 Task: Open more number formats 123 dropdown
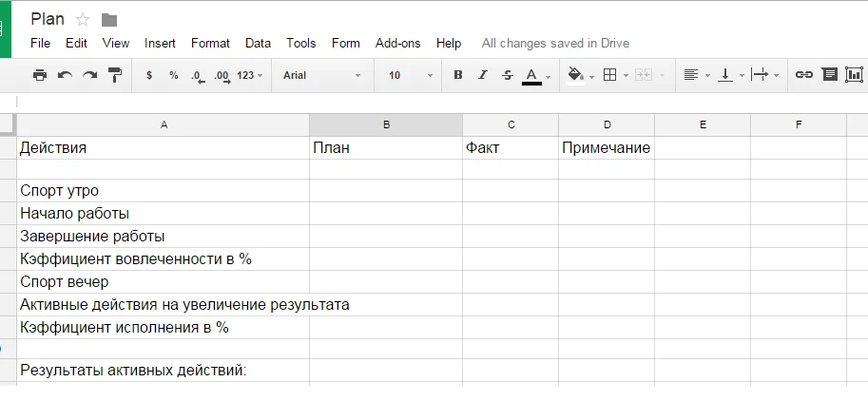(250, 75)
